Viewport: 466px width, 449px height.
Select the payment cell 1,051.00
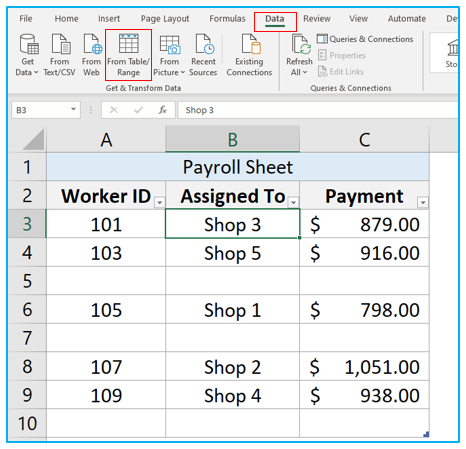[364, 367]
